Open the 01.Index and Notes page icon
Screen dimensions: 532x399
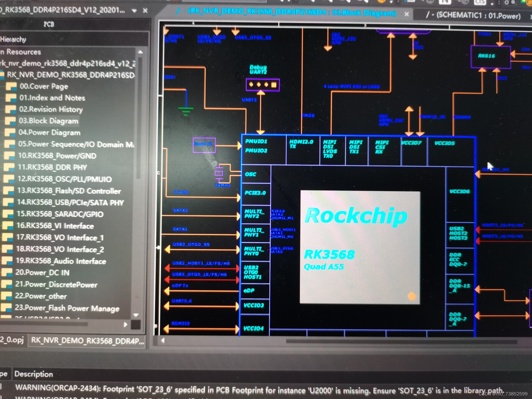point(11,98)
